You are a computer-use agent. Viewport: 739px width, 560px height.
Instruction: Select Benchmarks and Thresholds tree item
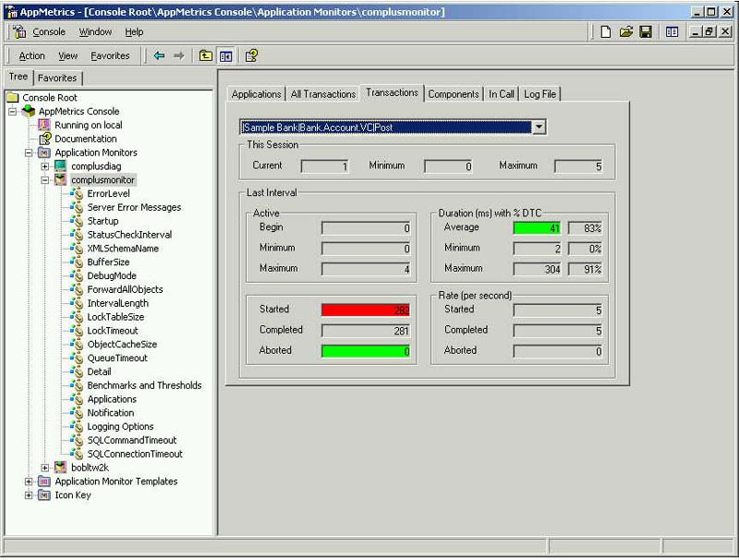pos(144,385)
